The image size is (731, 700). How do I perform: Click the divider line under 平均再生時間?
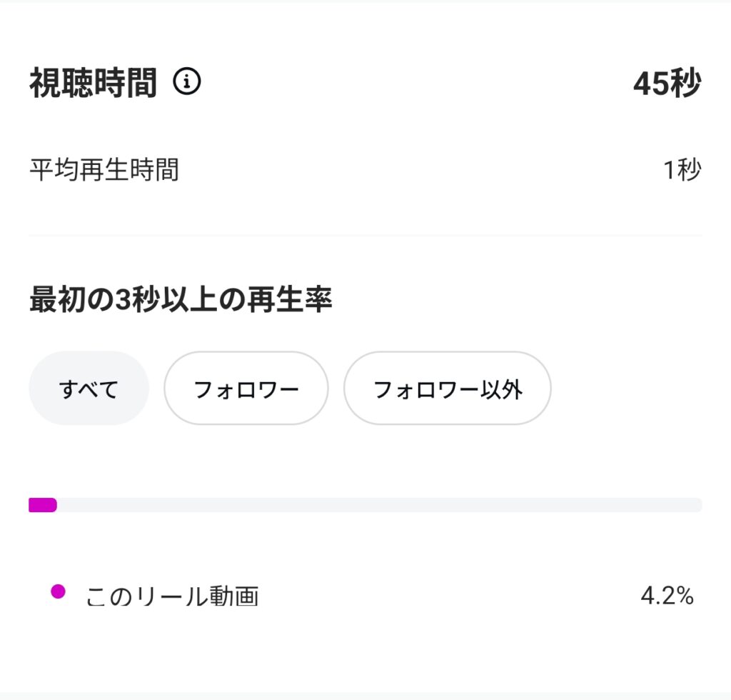(x=365, y=235)
